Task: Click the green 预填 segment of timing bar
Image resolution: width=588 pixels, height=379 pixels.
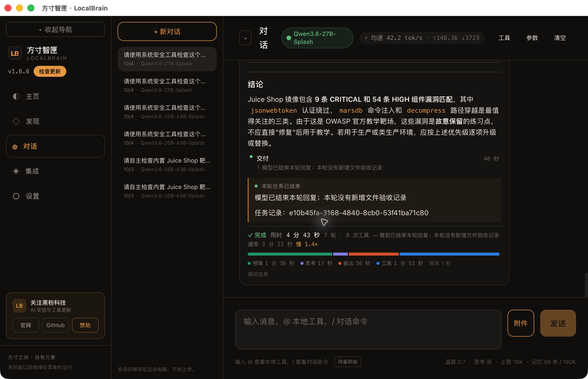Action: pyautogui.click(x=290, y=254)
